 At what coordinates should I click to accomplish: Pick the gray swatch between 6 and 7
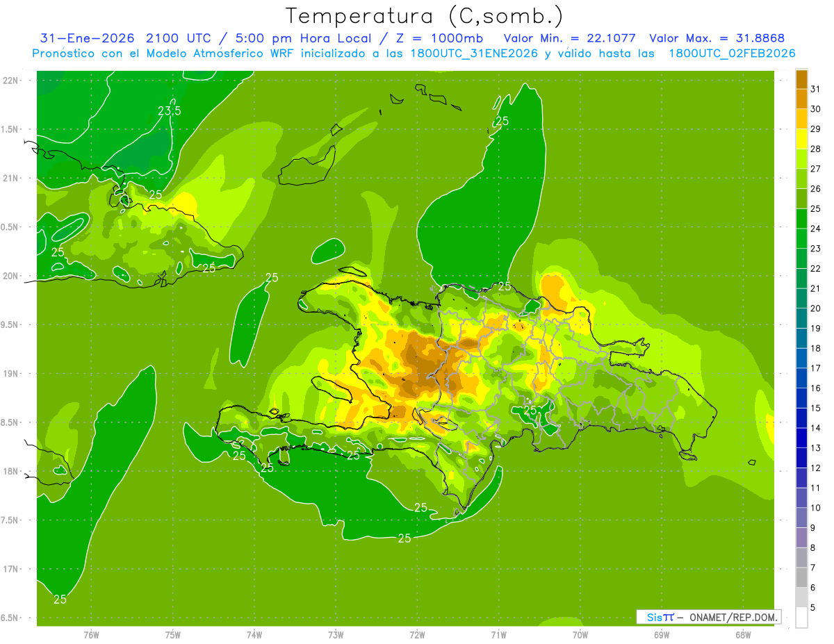click(801, 577)
